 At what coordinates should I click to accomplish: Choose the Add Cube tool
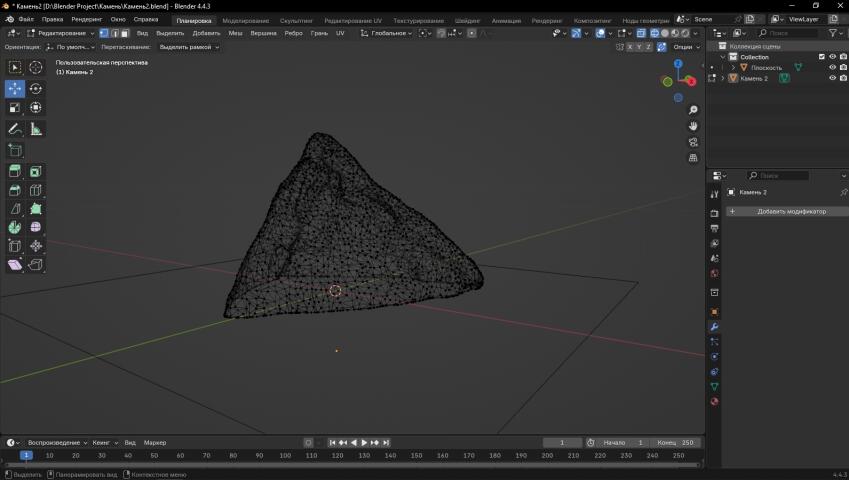(15, 150)
